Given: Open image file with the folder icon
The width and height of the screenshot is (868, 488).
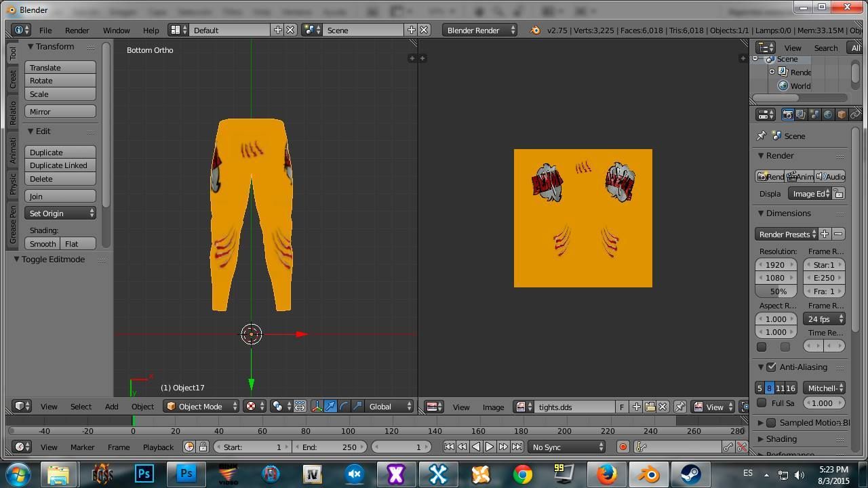Looking at the screenshot, I should coord(650,407).
